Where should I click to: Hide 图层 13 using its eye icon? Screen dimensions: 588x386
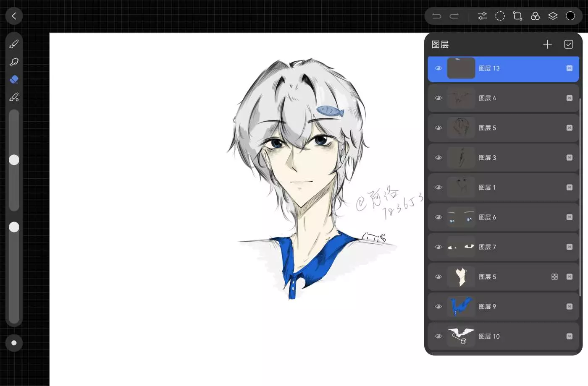coord(438,68)
